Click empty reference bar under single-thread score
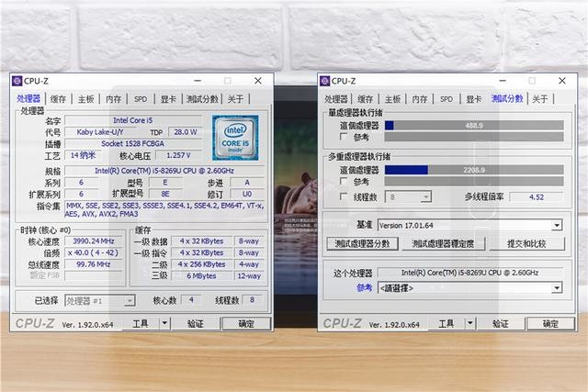The width and height of the screenshot is (588, 392). click(474, 137)
